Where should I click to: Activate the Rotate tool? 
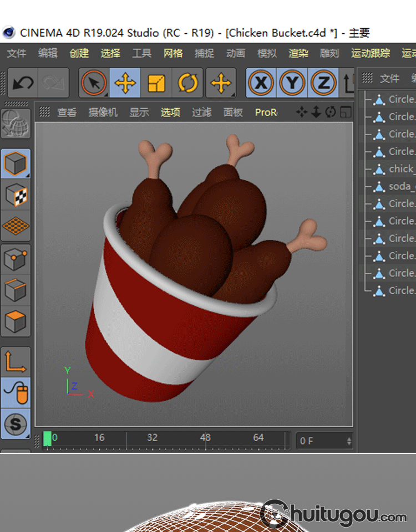tap(188, 84)
